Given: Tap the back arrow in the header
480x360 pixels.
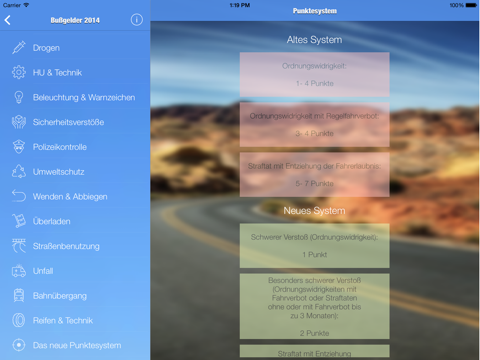Looking at the screenshot, I should (x=8, y=20).
